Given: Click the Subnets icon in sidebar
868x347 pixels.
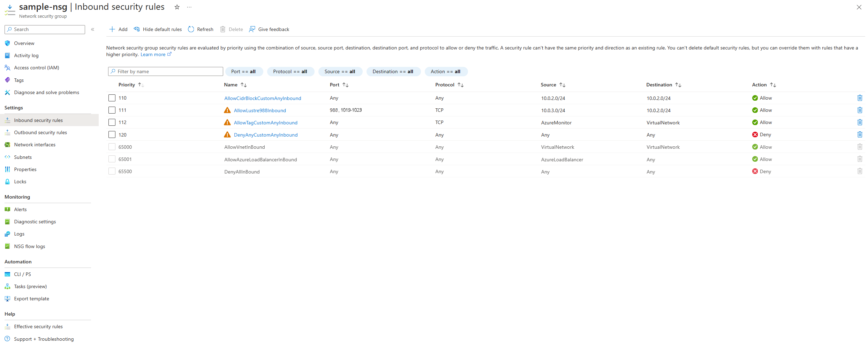Looking at the screenshot, I should (x=7, y=157).
